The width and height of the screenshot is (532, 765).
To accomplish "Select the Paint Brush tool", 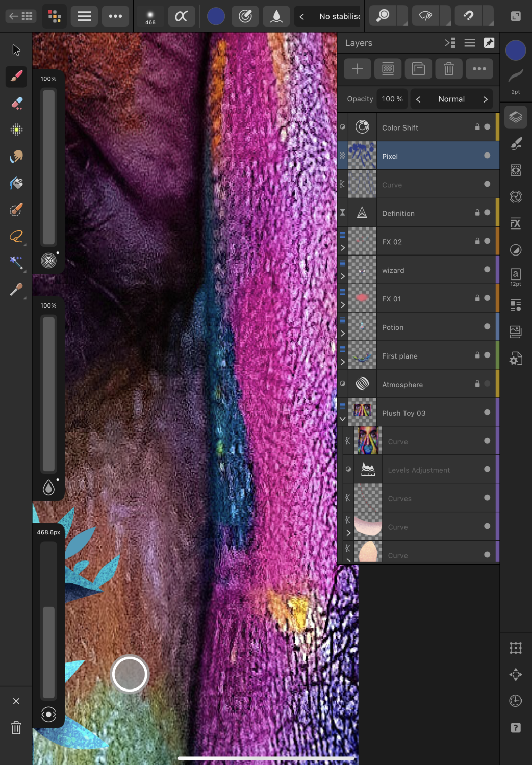I will coord(16,76).
